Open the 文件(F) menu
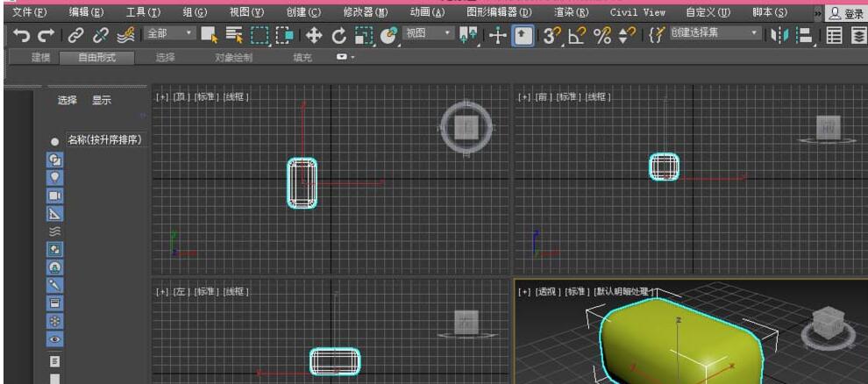This screenshot has width=868, height=384. pos(29,12)
